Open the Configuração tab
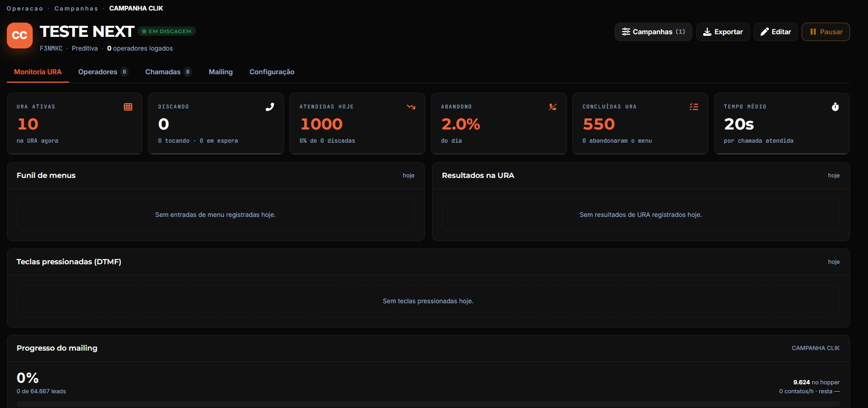 coord(272,72)
